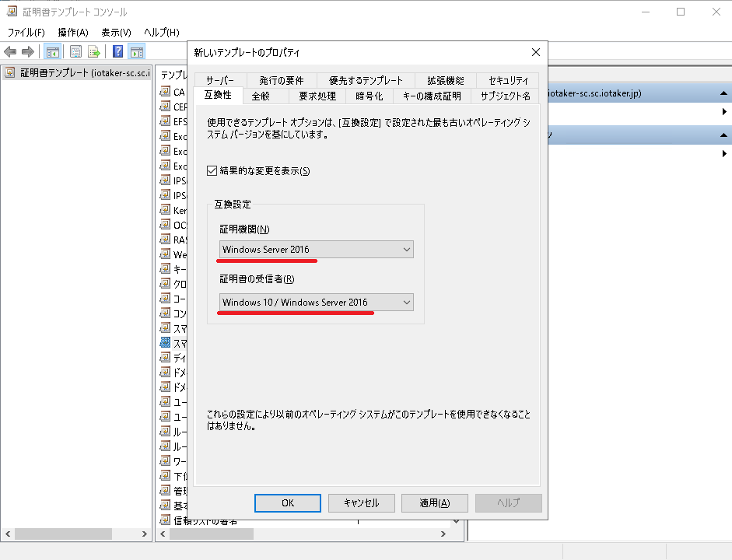Toggle the 結果的な変更を表示 checkbox

[212, 171]
